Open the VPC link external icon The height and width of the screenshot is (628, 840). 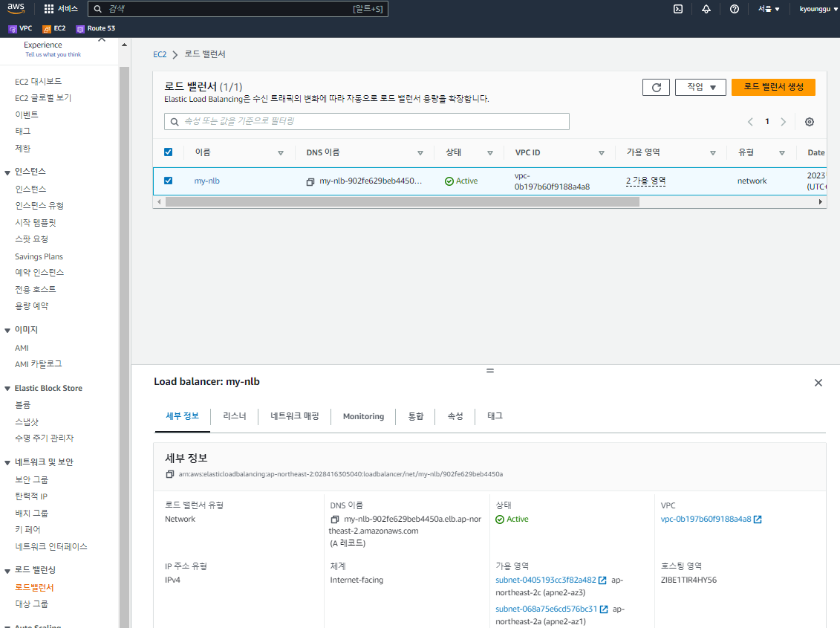(758, 519)
